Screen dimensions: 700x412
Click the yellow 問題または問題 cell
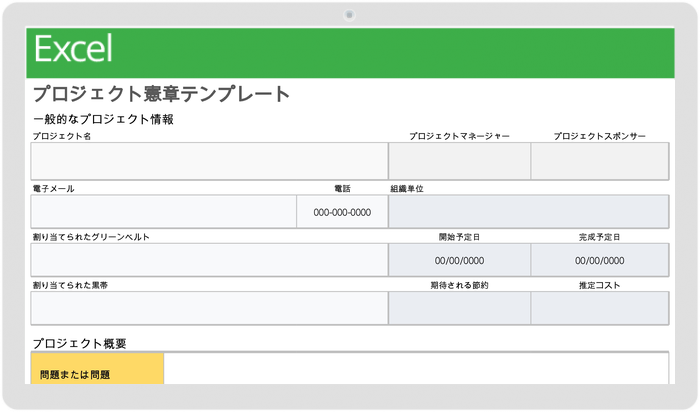[97, 369]
